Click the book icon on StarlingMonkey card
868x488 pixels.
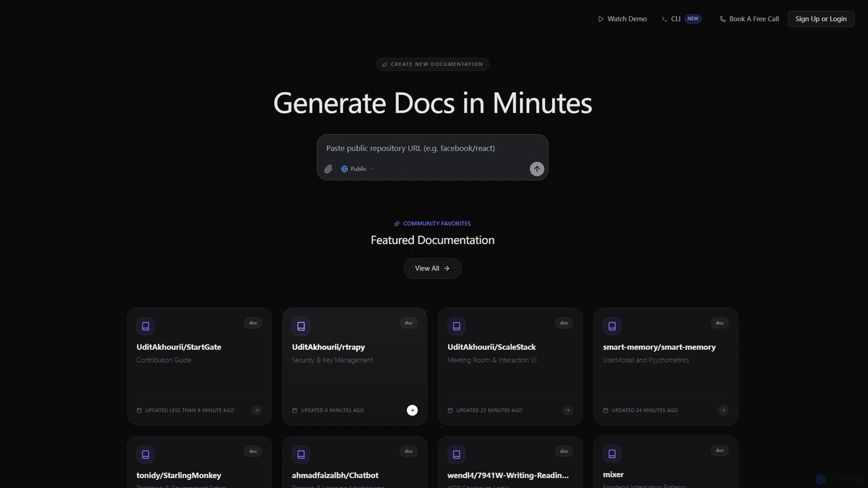click(146, 454)
